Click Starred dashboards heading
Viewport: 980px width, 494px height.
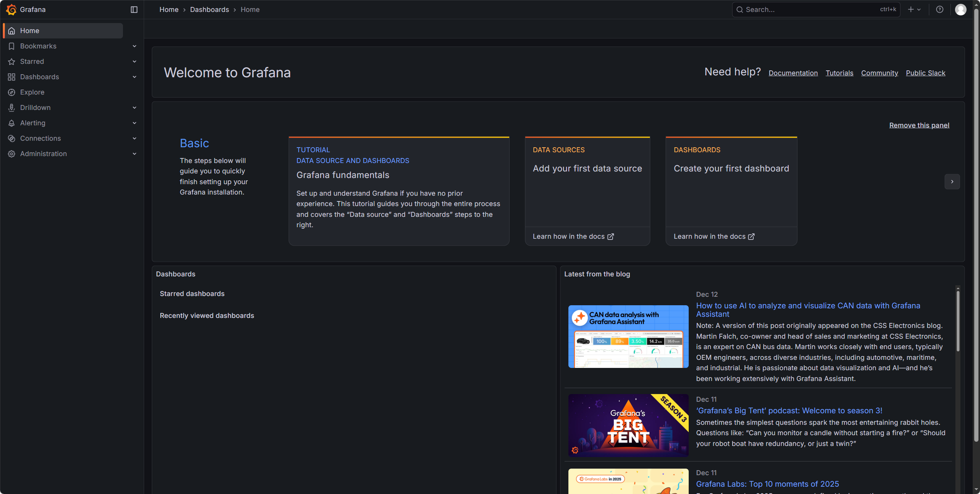tap(192, 294)
